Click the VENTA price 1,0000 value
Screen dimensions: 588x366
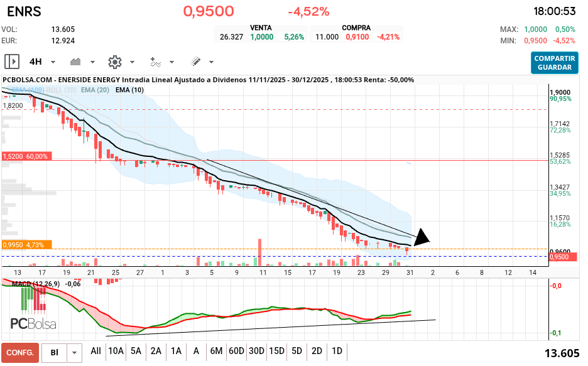coord(263,38)
